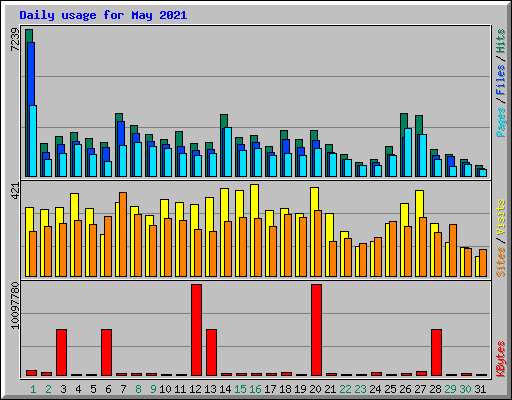Click day label 11 on the axis
The image size is (512, 400).
180,389
